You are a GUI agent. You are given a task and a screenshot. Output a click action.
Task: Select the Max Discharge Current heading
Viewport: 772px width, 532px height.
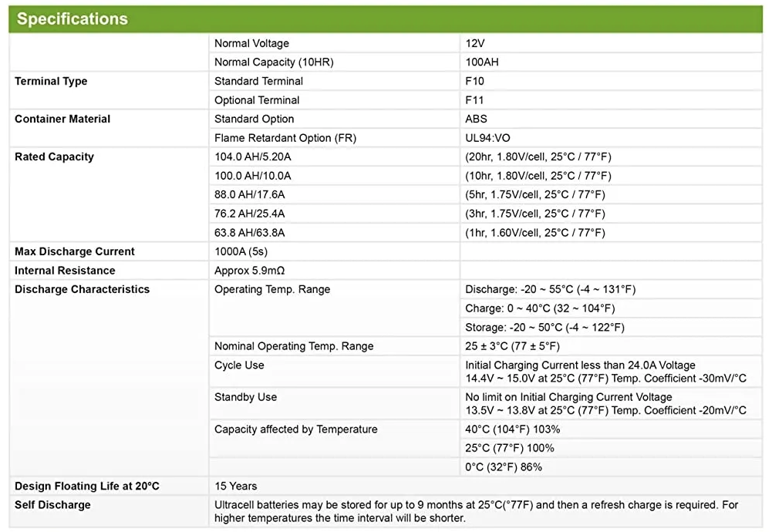pyautogui.click(x=75, y=252)
